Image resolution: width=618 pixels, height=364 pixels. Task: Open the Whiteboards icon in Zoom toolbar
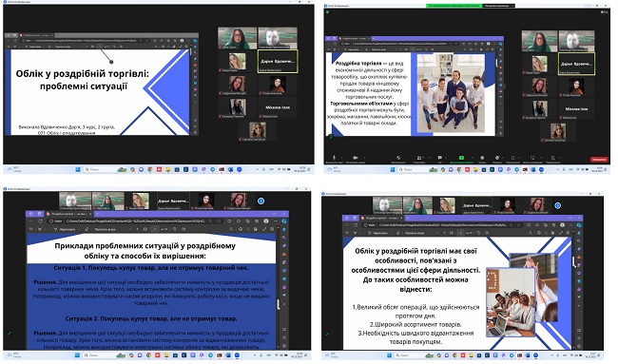click(x=532, y=158)
